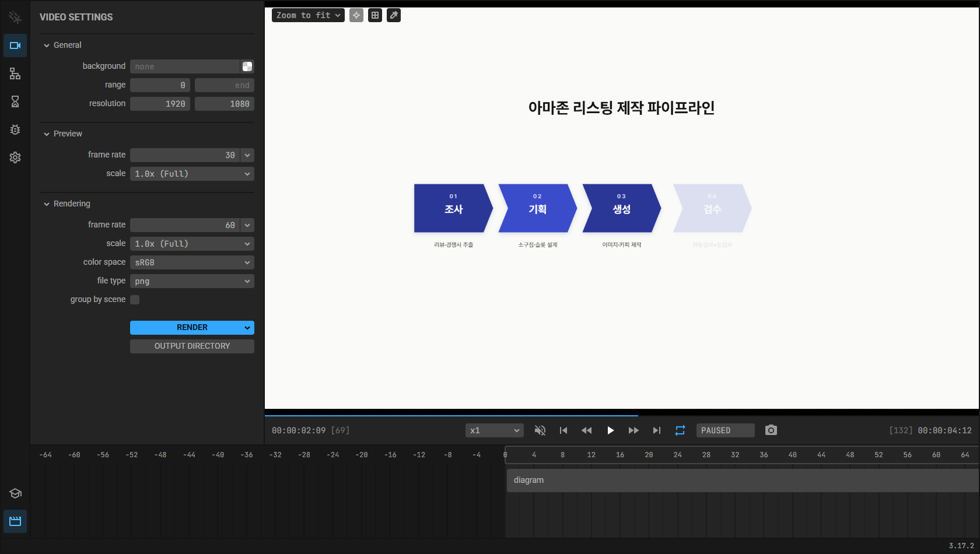Collapse the Preview section

(x=62, y=134)
